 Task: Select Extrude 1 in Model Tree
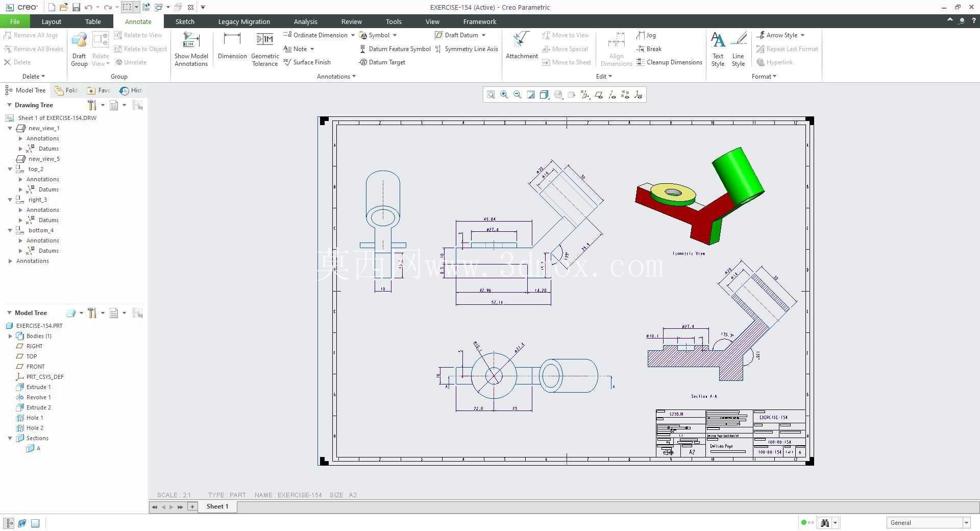click(x=38, y=387)
